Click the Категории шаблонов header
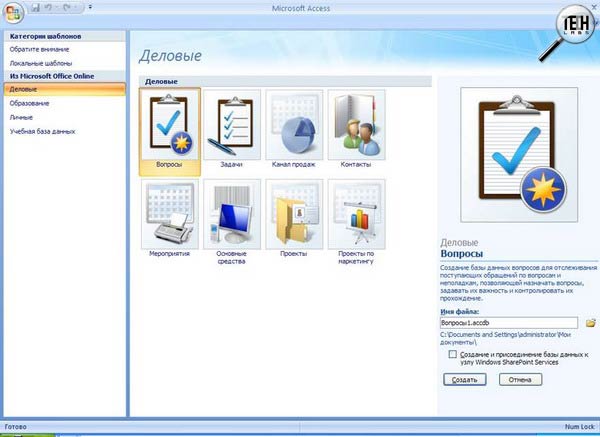The image size is (600, 437). (46, 36)
